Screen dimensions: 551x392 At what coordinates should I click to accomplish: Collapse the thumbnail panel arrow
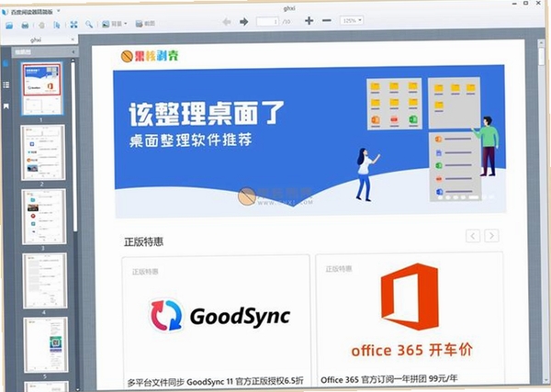point(73,52)
